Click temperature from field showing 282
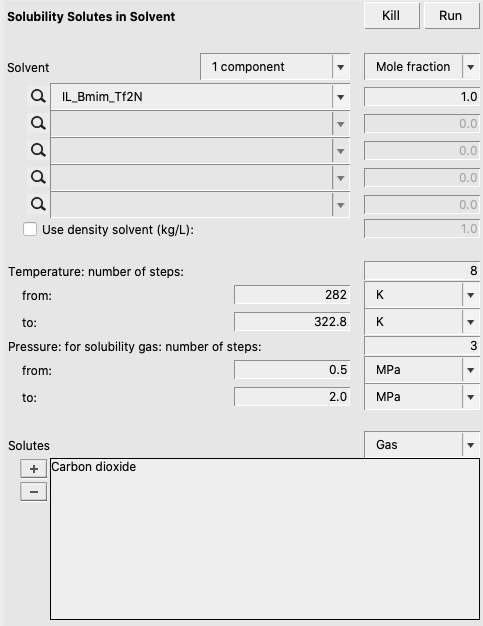The image size is (483, 626). (x=292, y=295)
